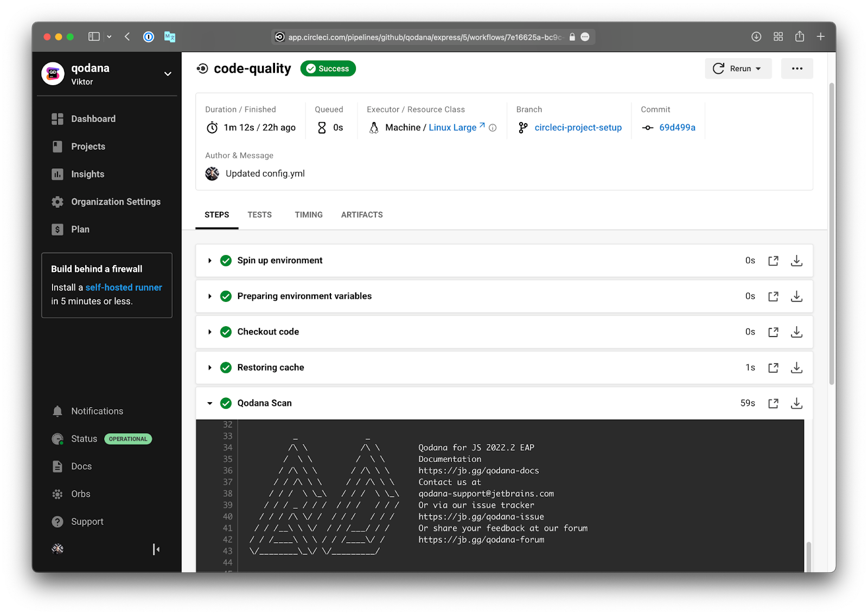Open the Docs document icon

pos(58,466)
